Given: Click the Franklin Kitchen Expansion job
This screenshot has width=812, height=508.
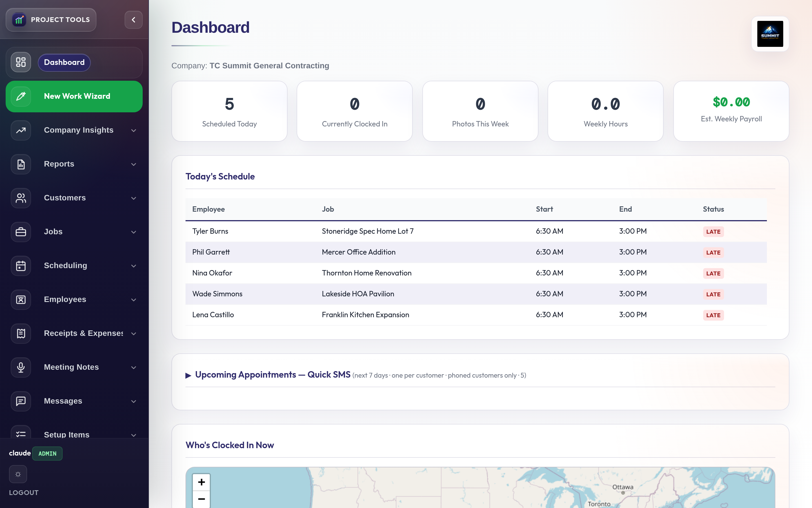Looking at the screenshot, I should [x=365, y=314].
